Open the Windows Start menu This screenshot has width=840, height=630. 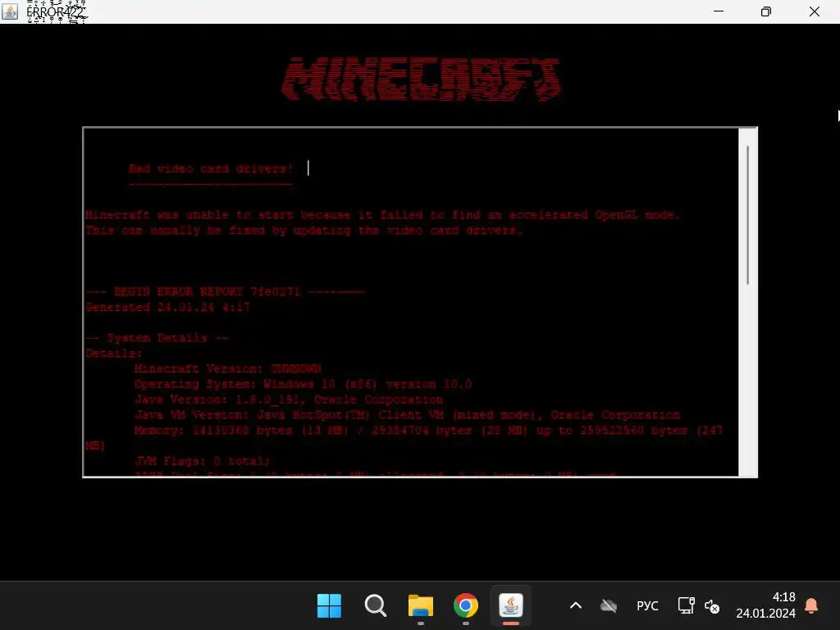[x=329, y=606]
